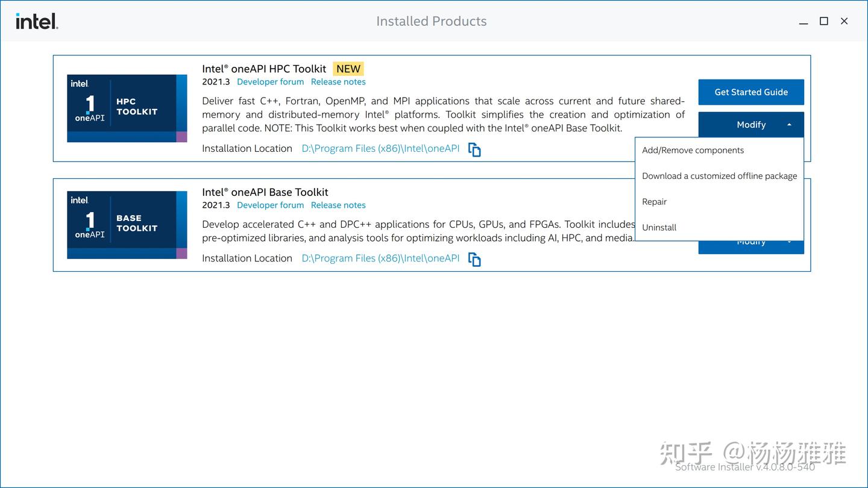
Task: Collapse the HPC Modify menu via its caret
Action: pyautogui.click(x=790, y=125)
